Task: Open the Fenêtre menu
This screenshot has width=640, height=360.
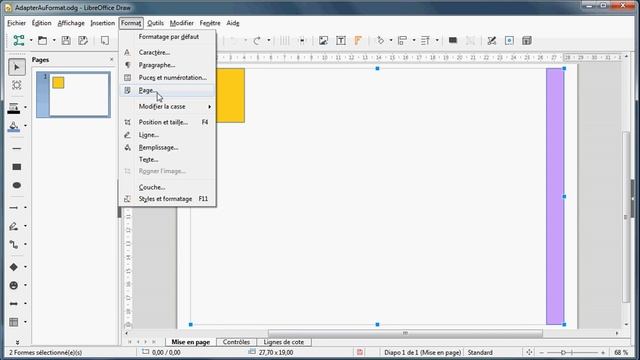Action: pos(210,23)
